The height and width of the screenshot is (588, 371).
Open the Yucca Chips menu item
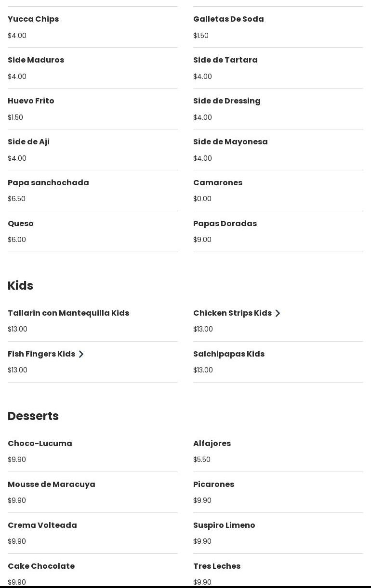coord(33,19)
